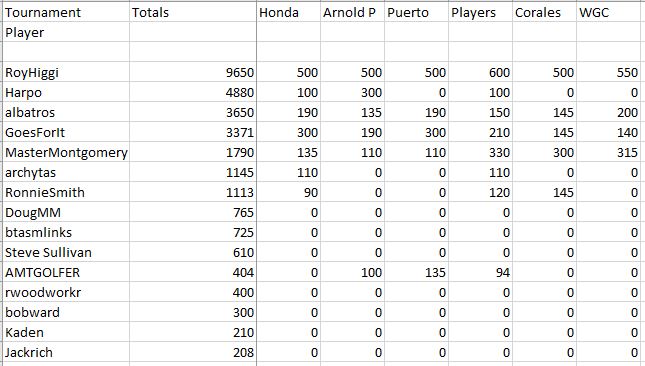The width and height of the screenshot is (645, 366).
Task: Select the WGC column header cell
Action: point(610,12)
